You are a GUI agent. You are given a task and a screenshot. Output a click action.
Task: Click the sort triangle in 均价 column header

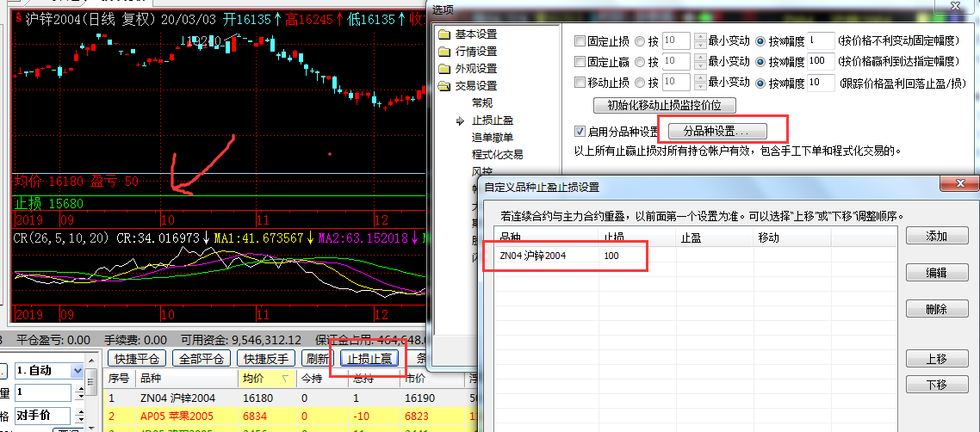point(286,379)
